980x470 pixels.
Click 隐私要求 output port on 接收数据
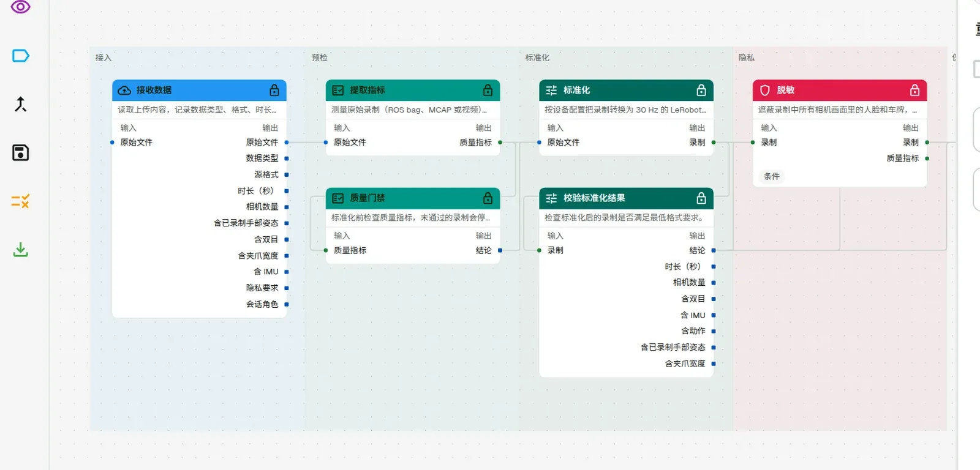tap(287, 288)
